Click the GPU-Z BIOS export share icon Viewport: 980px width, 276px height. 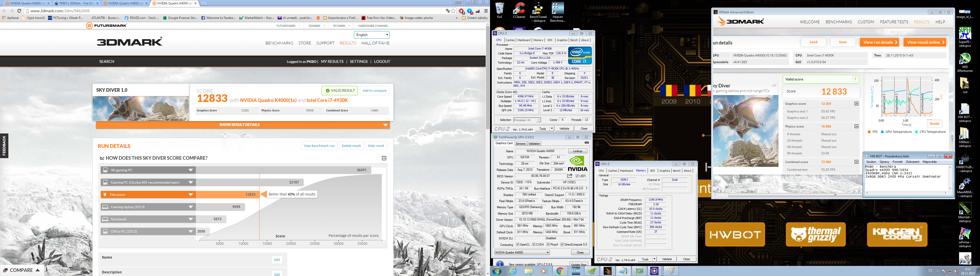pos(570,176)
